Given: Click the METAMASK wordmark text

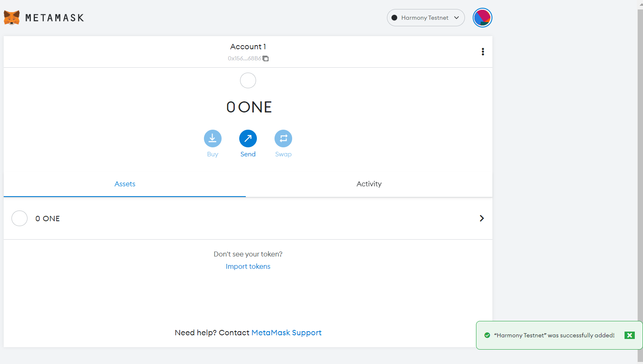Looking at the screenshot, I should (55, 18).
